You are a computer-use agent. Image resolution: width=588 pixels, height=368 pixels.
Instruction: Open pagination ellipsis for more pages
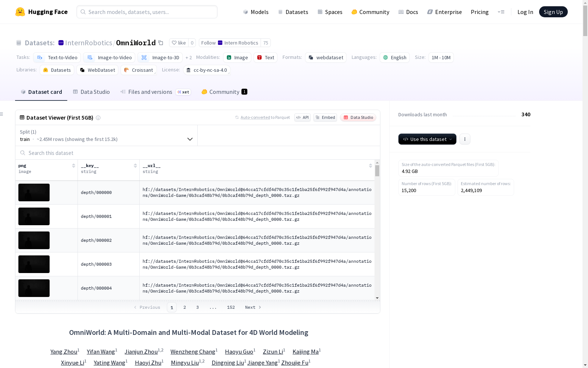click(213, 307)
